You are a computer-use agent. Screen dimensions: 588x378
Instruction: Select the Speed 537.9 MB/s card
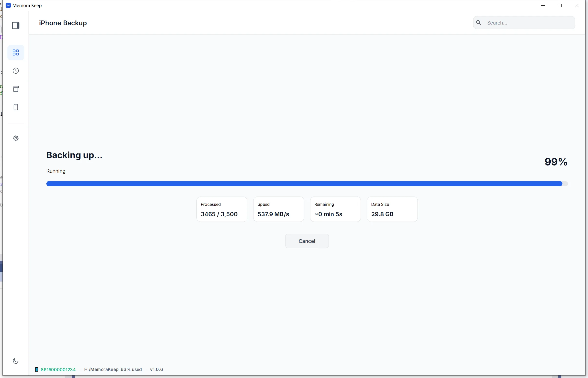tap(279, 209)
